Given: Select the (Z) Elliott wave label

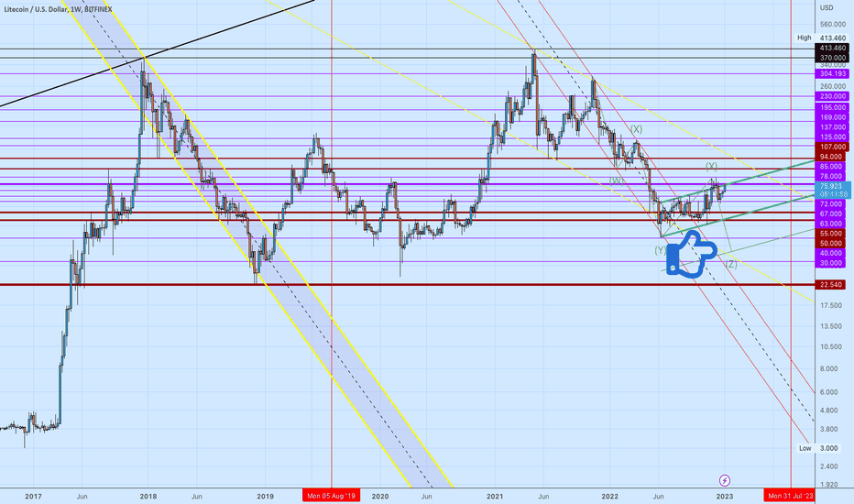Looking at the screenshot, I should [x=731, y=264].
